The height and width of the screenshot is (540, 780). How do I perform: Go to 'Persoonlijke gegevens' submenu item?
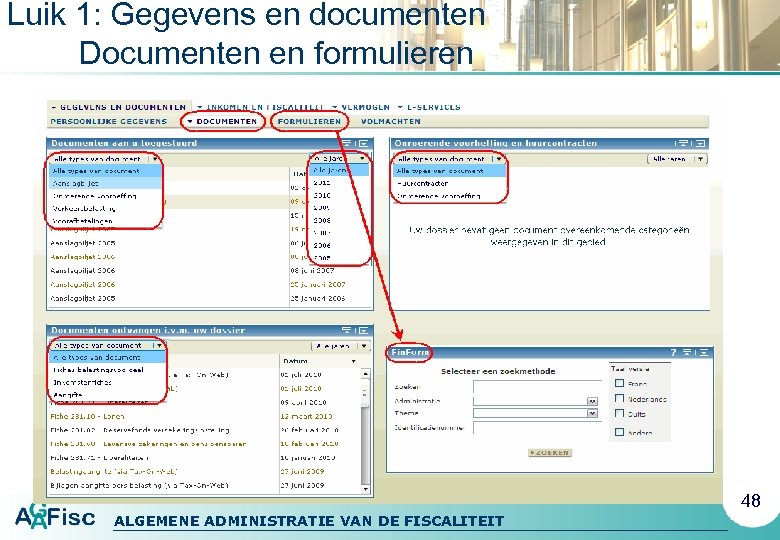pyautogui.click(x=109, y=121)
